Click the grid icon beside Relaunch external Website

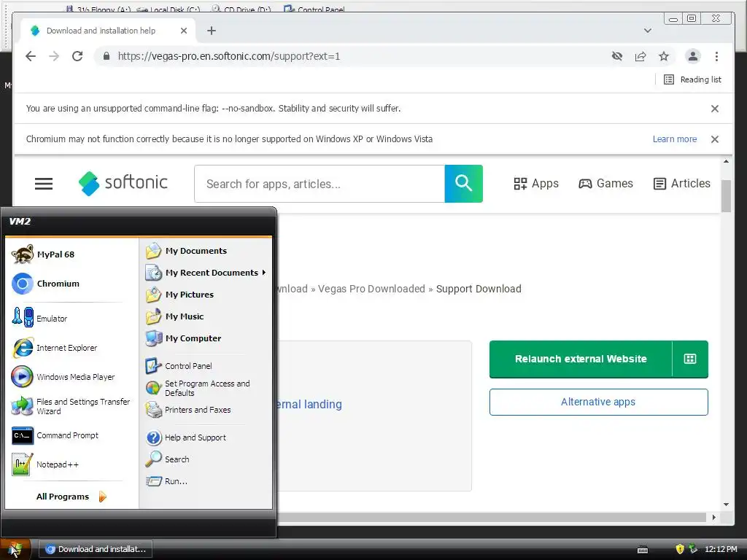(690, 359)
